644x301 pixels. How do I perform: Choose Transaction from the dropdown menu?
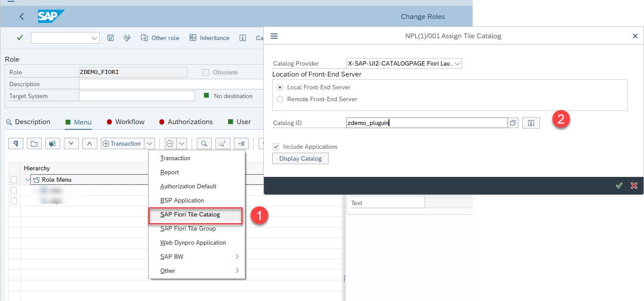coord(175,158)
